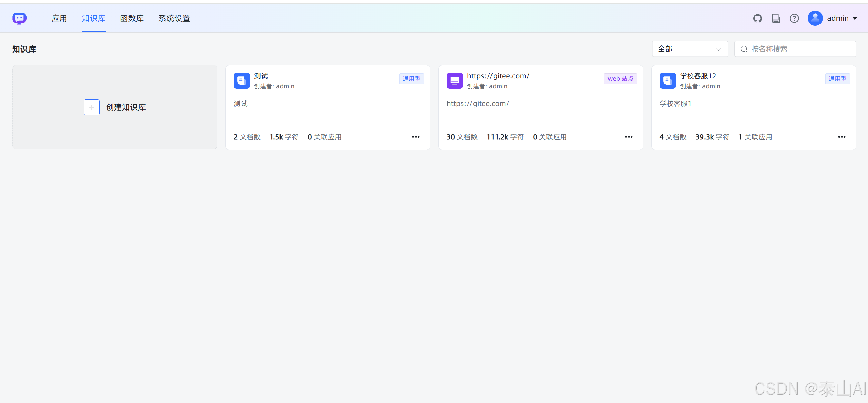The image size is (868, 403).
Task: Open the documentation book icon
Action: (776, 18)
